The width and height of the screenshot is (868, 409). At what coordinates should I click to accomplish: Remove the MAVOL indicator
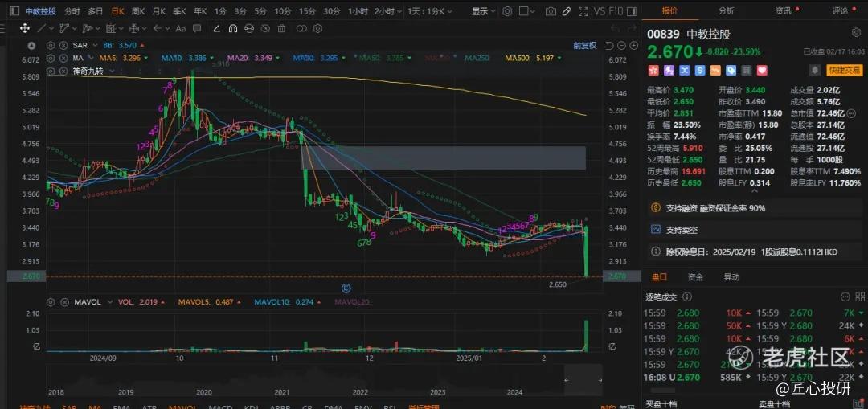click(63, 302)
